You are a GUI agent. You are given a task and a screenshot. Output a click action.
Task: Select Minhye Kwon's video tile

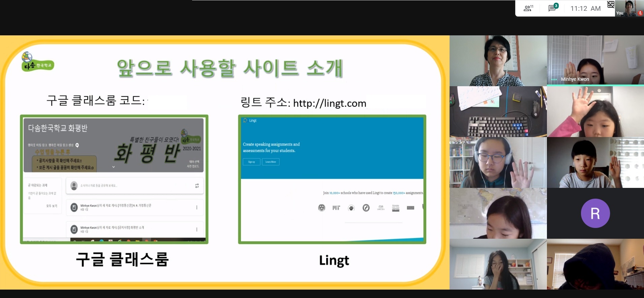[595, 61]
